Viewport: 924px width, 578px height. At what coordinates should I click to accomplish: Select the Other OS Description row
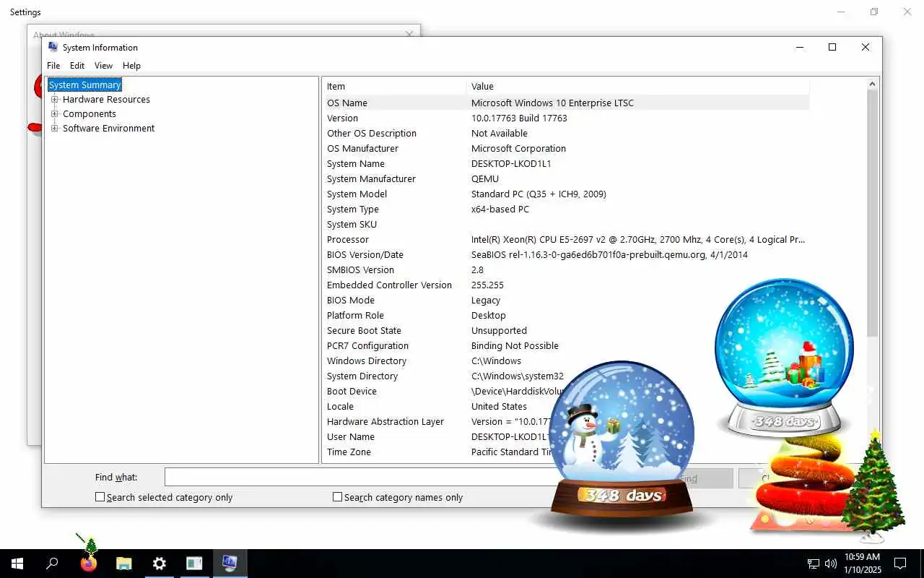click(566, 134)
